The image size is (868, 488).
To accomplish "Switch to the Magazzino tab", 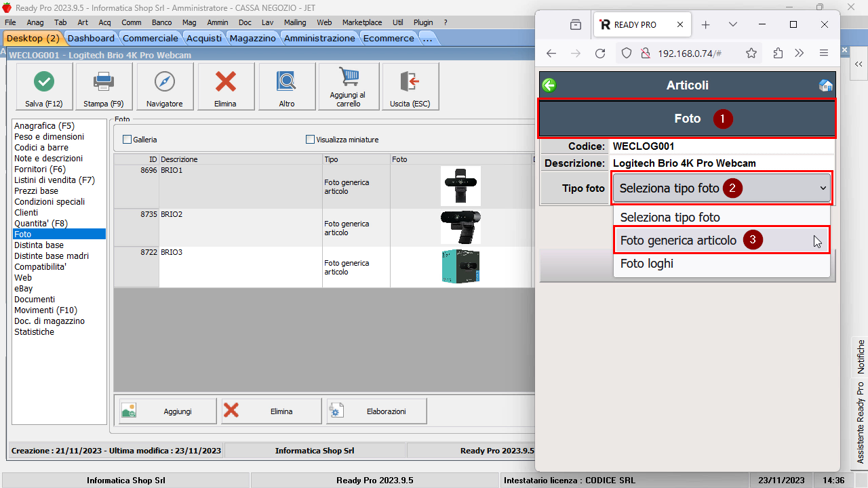I will [252, 39].
